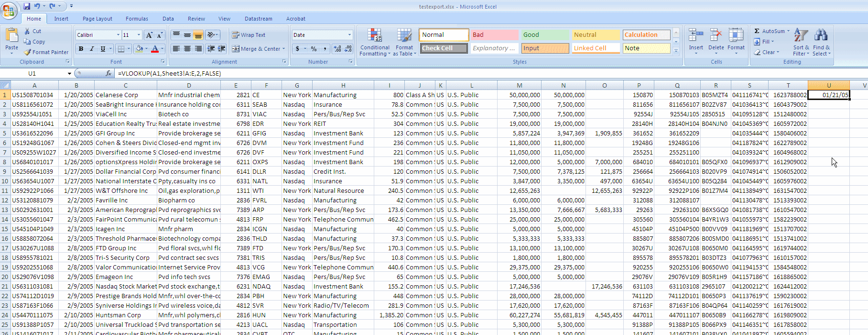This screenshot has width=868, height=335.
Task: Click Increase Decimal icon
Action: (x=337, y=49)
